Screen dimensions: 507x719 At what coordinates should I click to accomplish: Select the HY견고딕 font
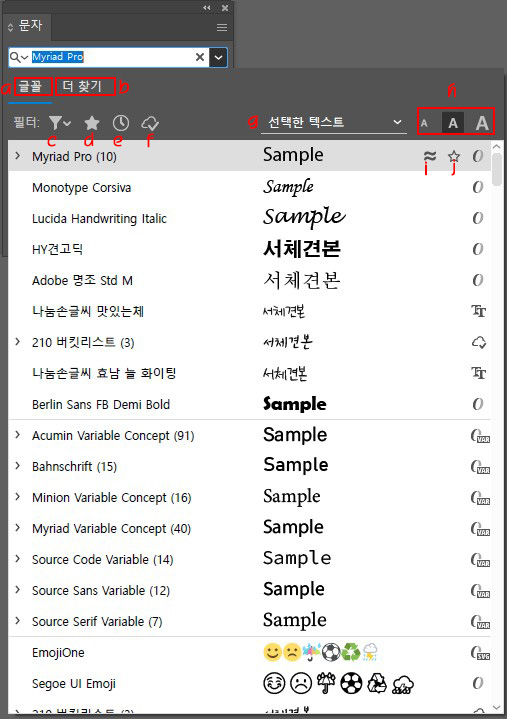coord(249,249)
